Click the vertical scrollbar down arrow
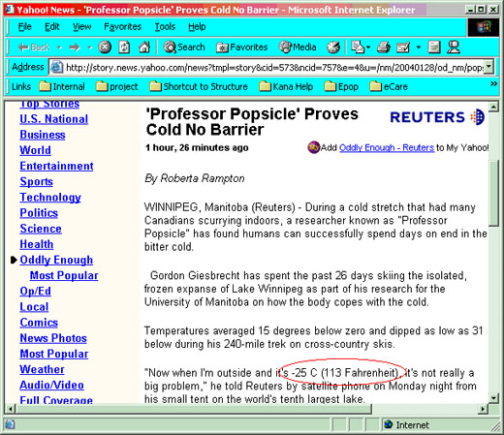 pyautogui.click(x=493, y=397)
